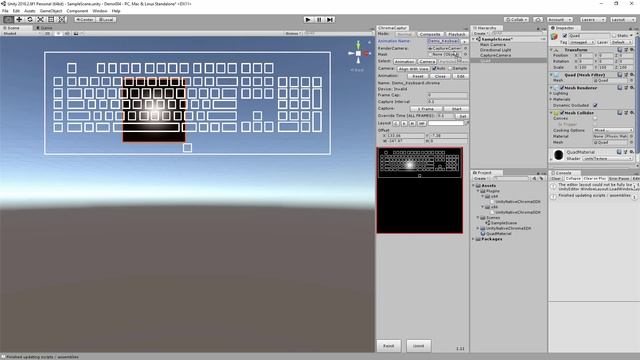Open Transform component preset icon
Image resolution: width=640 pixels, height=360 pixels.
[626, 49]
